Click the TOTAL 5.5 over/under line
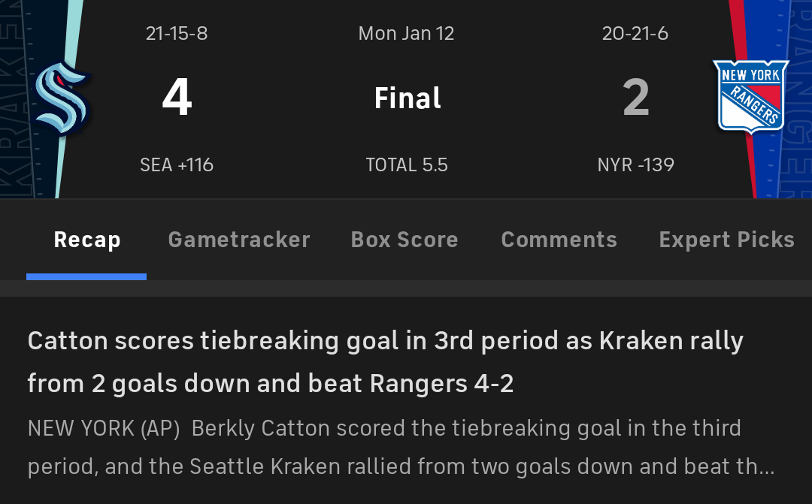Screen dimensions: 812x504 click(x=407, y=164)
